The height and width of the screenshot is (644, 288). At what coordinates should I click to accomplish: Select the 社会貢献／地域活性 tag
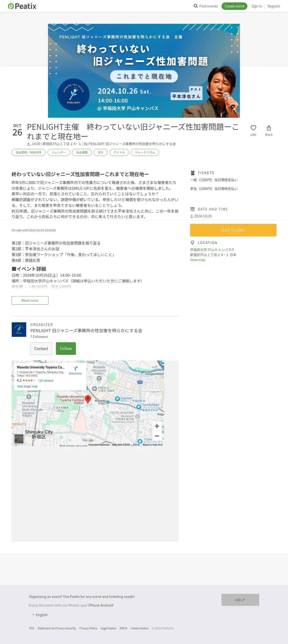point(29,152)
